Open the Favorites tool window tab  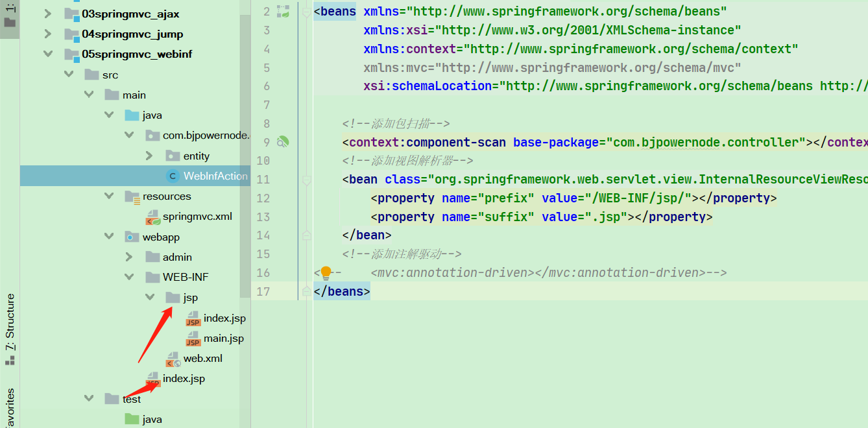10,407
